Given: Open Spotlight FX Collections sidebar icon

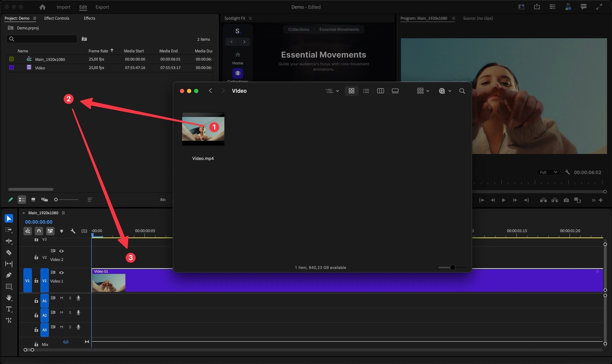Looking at the screenshot, I should (237, 73).
